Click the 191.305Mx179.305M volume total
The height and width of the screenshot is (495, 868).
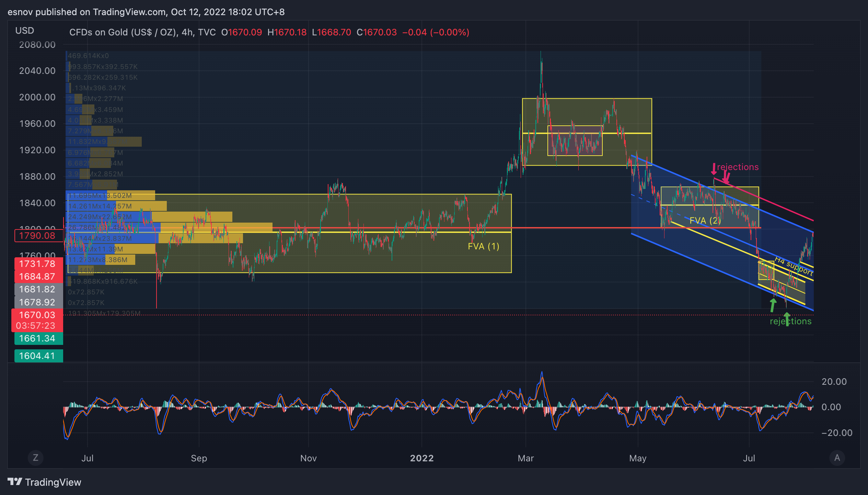104,313
